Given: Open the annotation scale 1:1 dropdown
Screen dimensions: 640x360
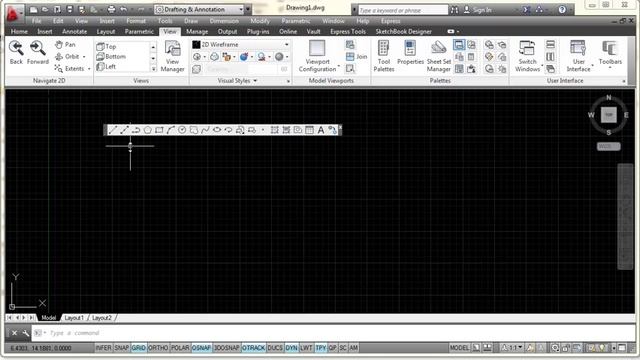Looking at the screenshot, I should (x=512, y=348).
